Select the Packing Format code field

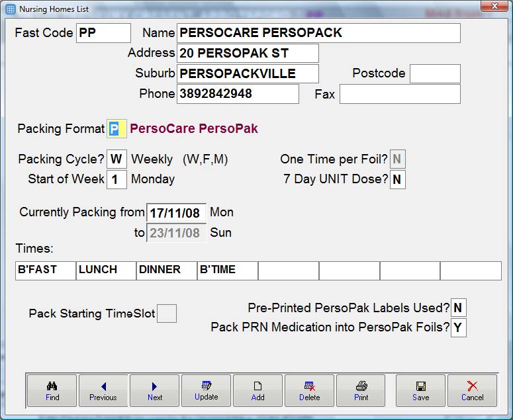coord(117,129)
